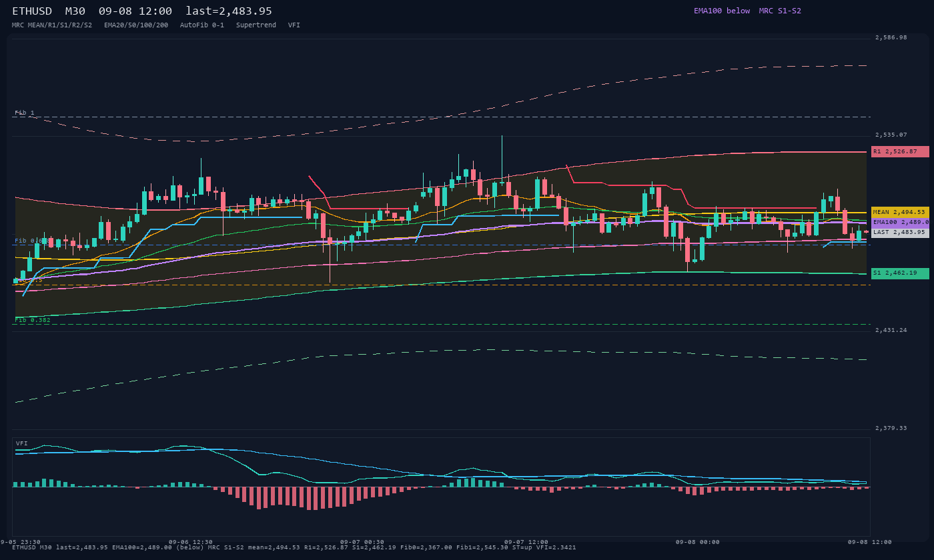Click the 09-07 12:00 time axis label
The image size is (934, 560).
tap(526, 542)
